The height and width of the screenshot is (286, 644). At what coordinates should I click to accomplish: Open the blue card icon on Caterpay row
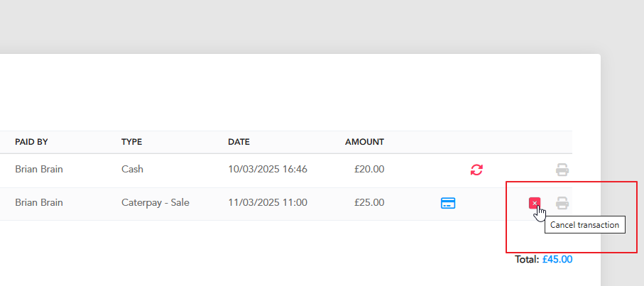tap(448, 203)
